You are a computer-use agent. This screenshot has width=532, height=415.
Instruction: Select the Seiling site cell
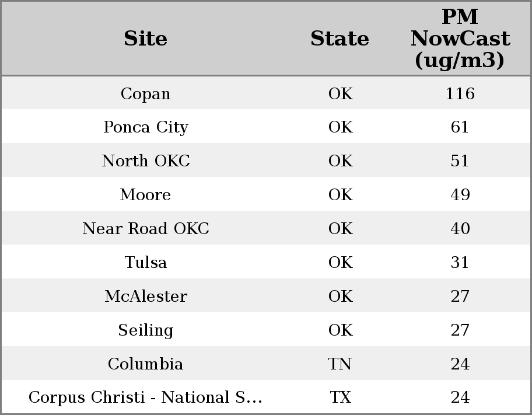(145, 330)
